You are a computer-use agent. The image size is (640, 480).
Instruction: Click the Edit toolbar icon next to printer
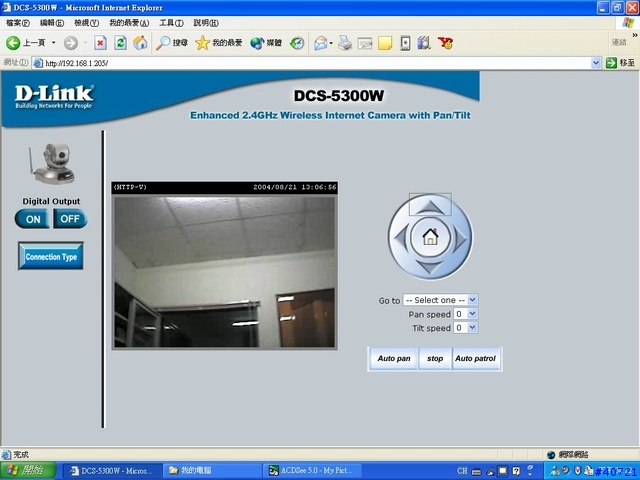pos(365,42)
